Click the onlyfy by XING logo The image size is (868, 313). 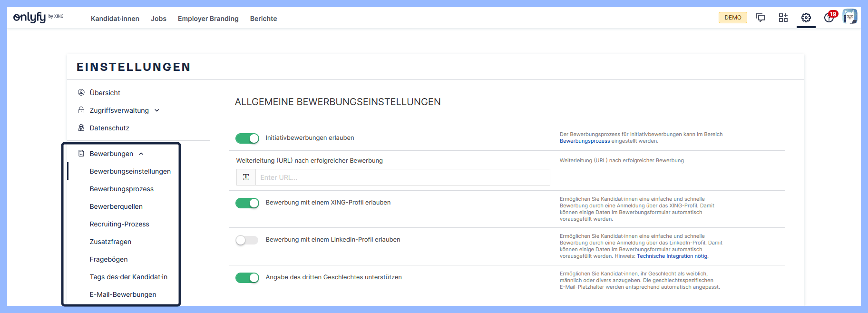[38, 18]
